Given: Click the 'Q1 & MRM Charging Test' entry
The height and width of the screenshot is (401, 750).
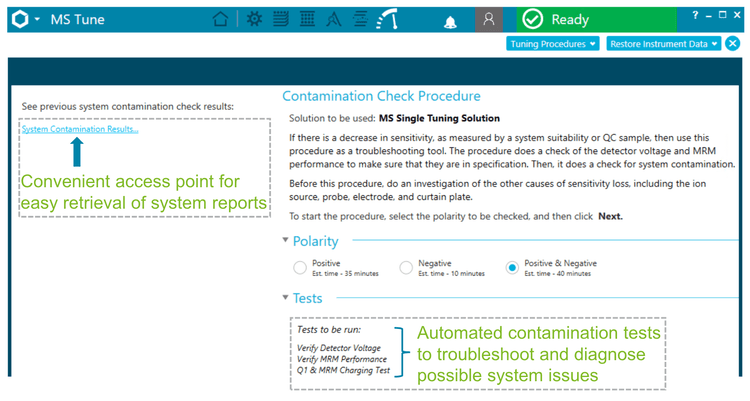Looking at the screenshot, I should click(343, 370).
